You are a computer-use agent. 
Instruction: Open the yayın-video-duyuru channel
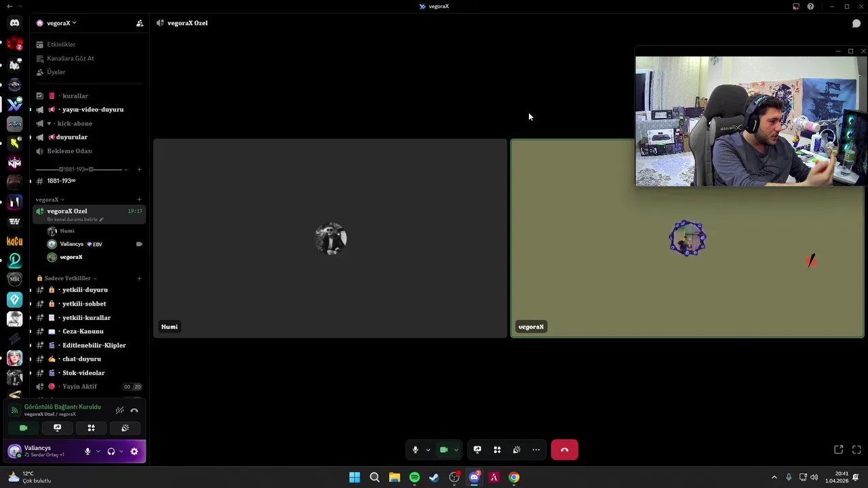(x=89, y=109)
